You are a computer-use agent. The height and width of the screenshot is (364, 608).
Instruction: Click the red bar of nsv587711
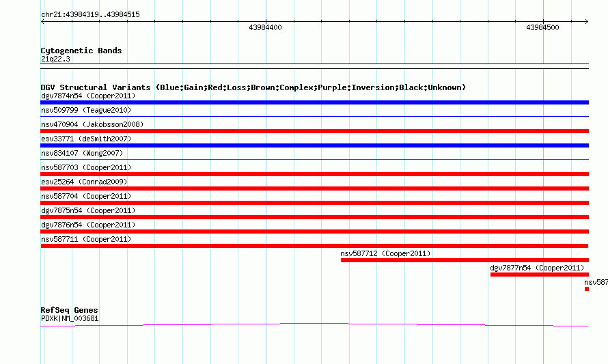[x=314, y=246]
